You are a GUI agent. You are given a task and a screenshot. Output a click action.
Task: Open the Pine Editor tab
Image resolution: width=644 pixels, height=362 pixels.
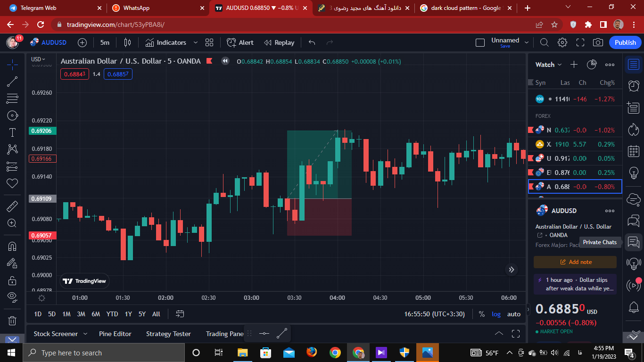(x=115, y=334)
